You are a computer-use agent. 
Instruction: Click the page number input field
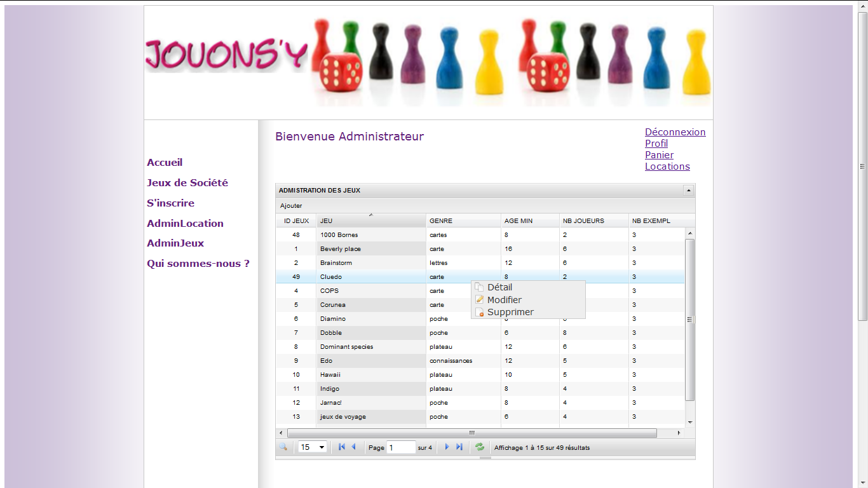coord(401,447)
